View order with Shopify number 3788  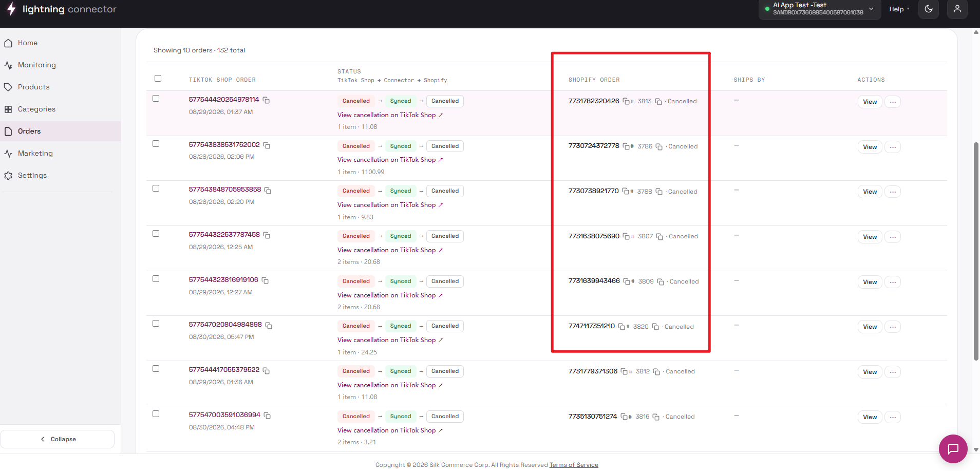click(870, 192)
